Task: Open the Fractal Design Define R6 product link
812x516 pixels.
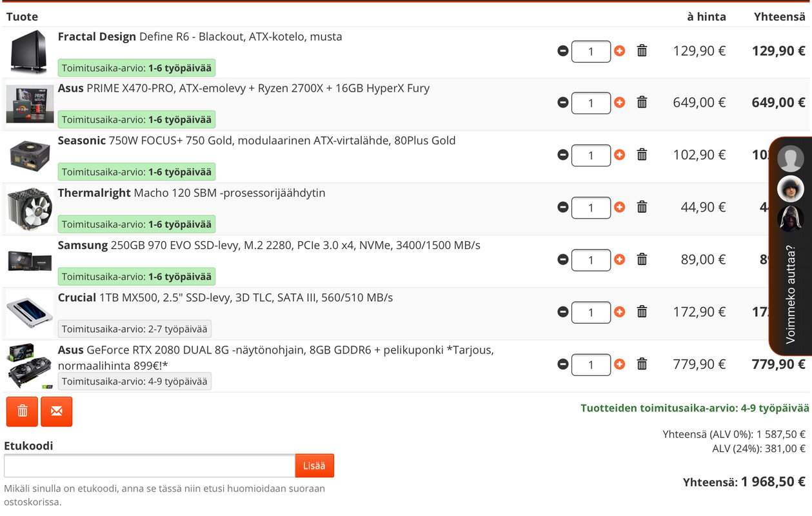Action: [200, 37]
